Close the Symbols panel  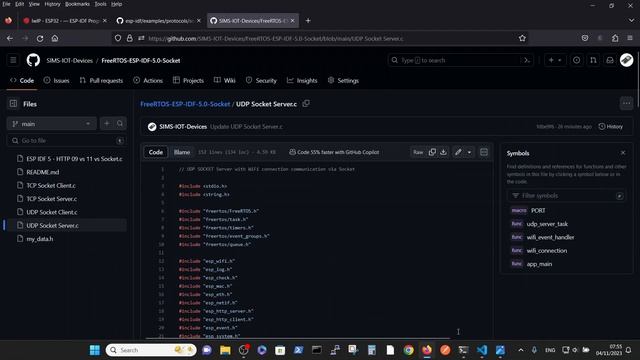[x=623, y=153]
